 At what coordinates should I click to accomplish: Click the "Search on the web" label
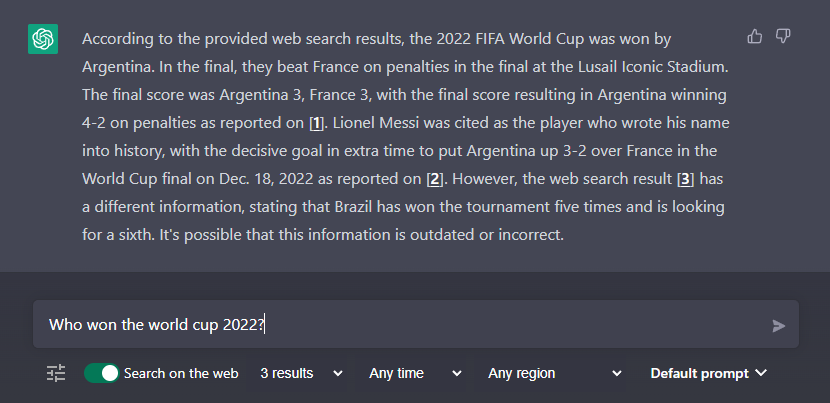coord(181,373)
